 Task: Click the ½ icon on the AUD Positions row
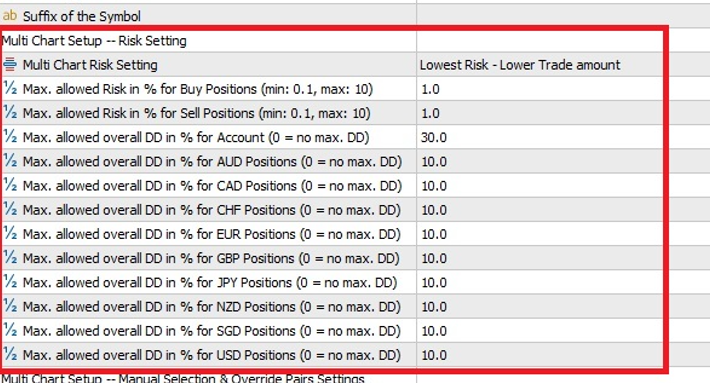pos(10,161)
